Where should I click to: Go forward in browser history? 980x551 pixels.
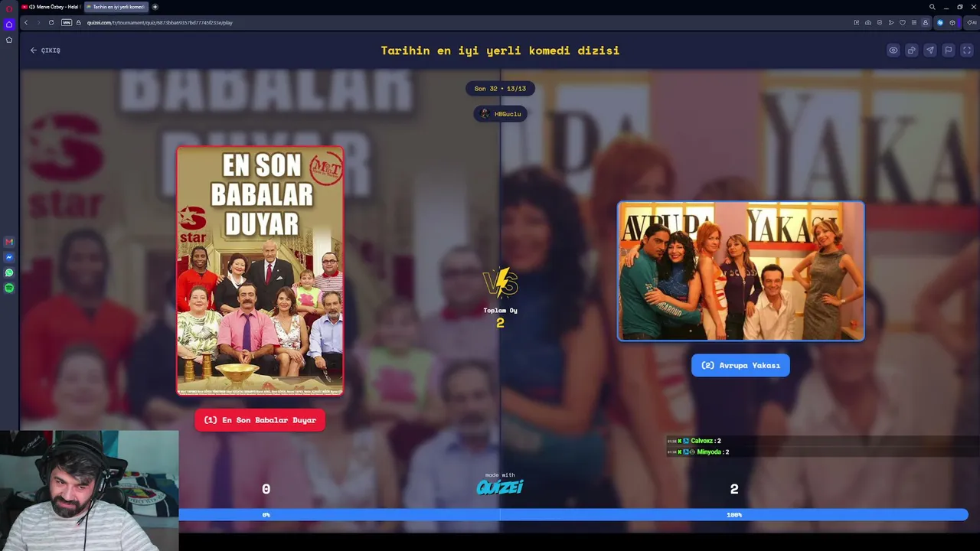click(38, 22)
